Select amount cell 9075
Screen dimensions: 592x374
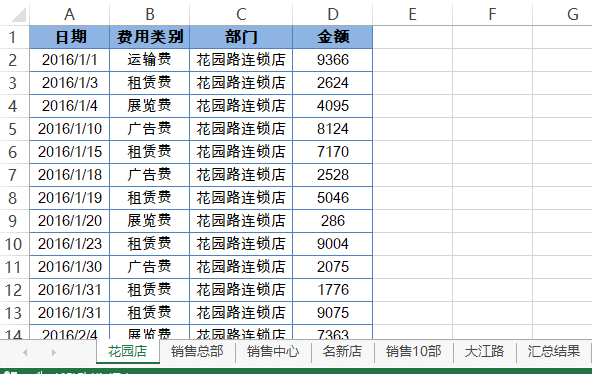coord(333,313)
